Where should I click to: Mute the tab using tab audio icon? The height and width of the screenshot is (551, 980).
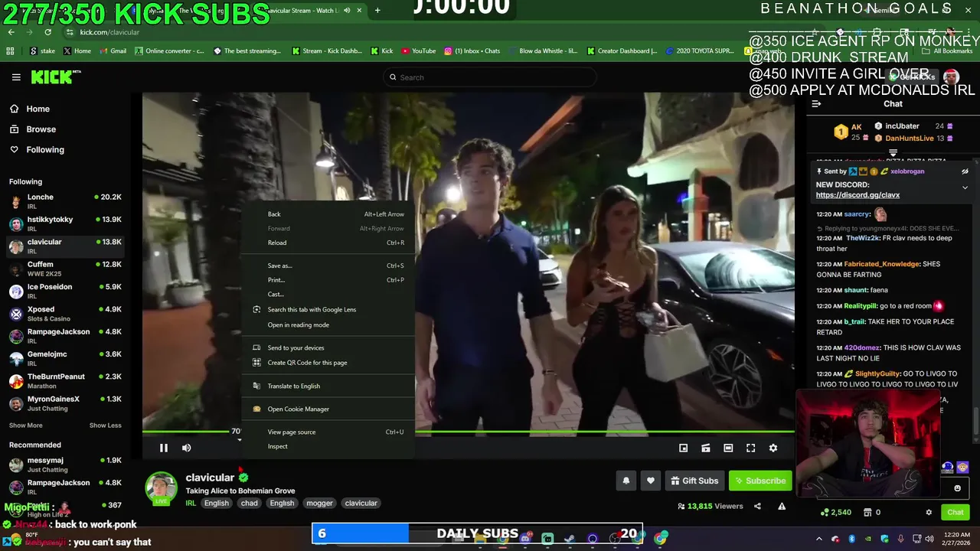pos(347,10)
